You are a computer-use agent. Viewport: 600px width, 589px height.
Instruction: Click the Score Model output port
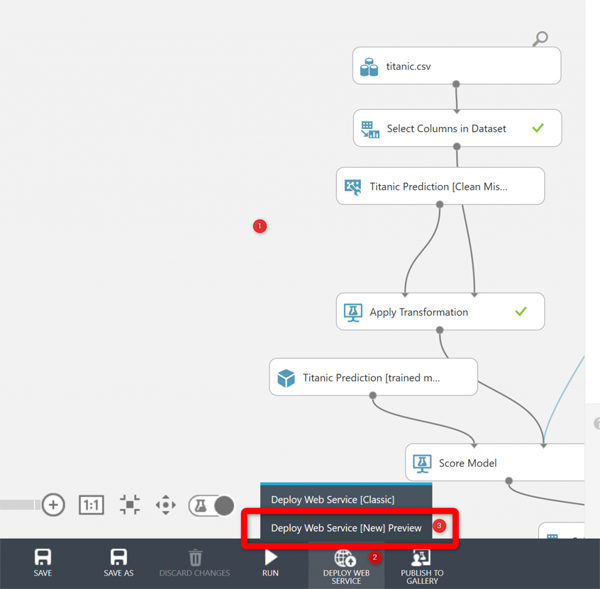click(x=509, y=481)
